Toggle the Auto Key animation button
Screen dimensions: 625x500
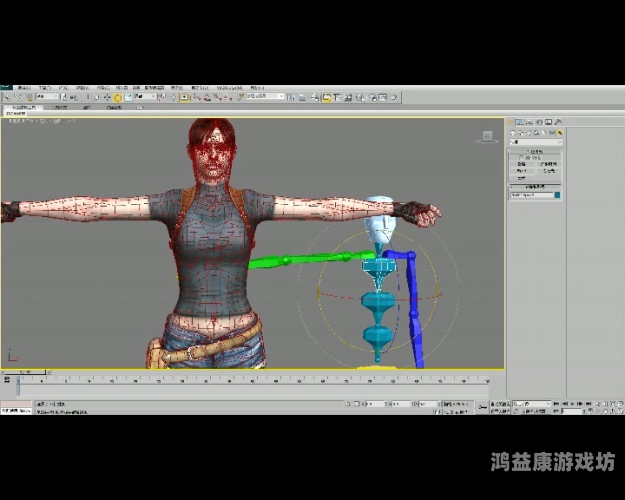tap(500, 404)
